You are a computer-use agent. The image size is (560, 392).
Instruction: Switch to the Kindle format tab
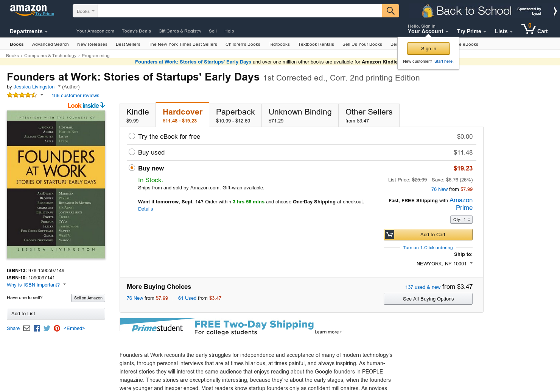tap(138, 115)
